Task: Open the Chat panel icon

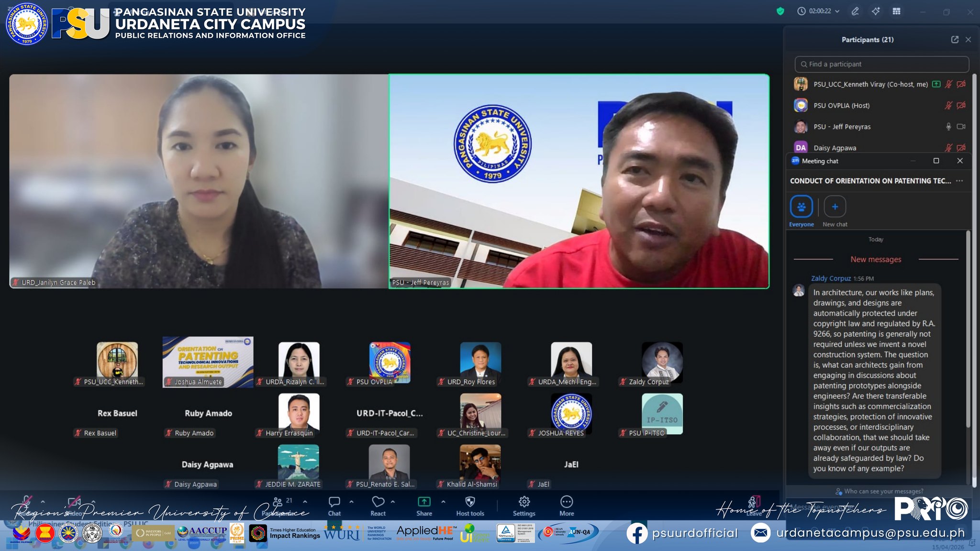Action: coord(334,502)
